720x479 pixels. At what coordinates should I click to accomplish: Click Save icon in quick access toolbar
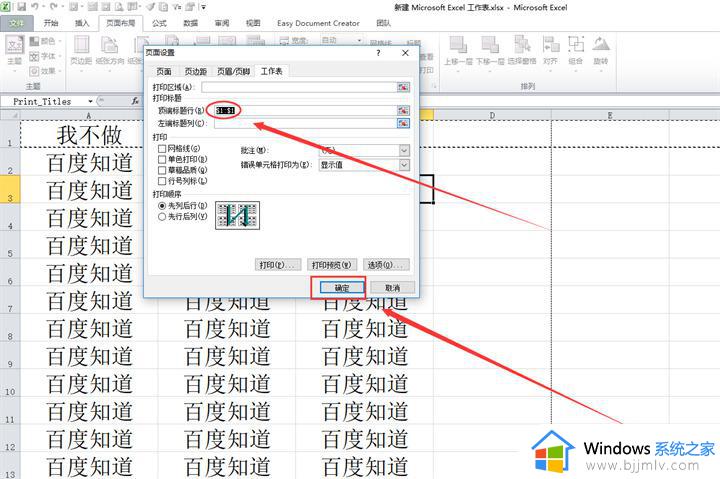(21, 7)
